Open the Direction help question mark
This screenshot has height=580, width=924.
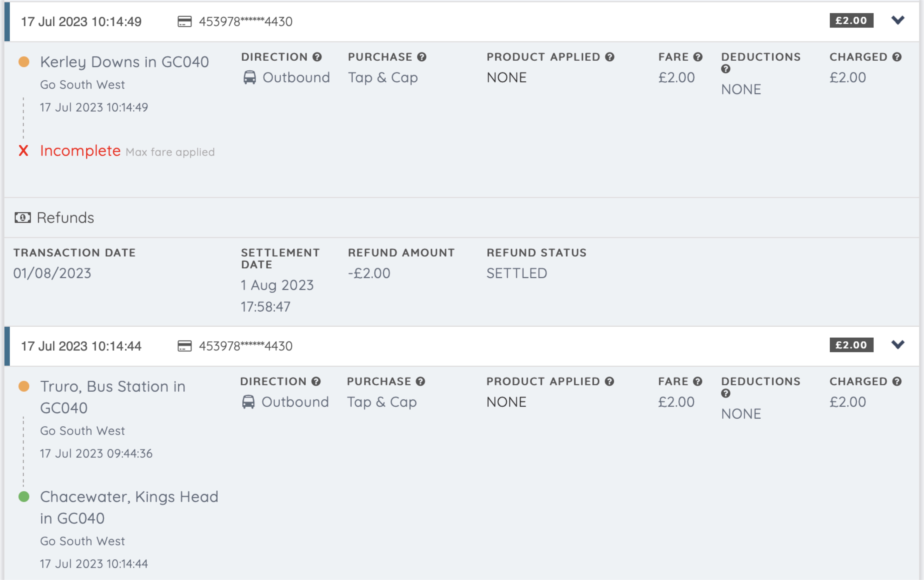pyautogui.click(x=317, y=56)
